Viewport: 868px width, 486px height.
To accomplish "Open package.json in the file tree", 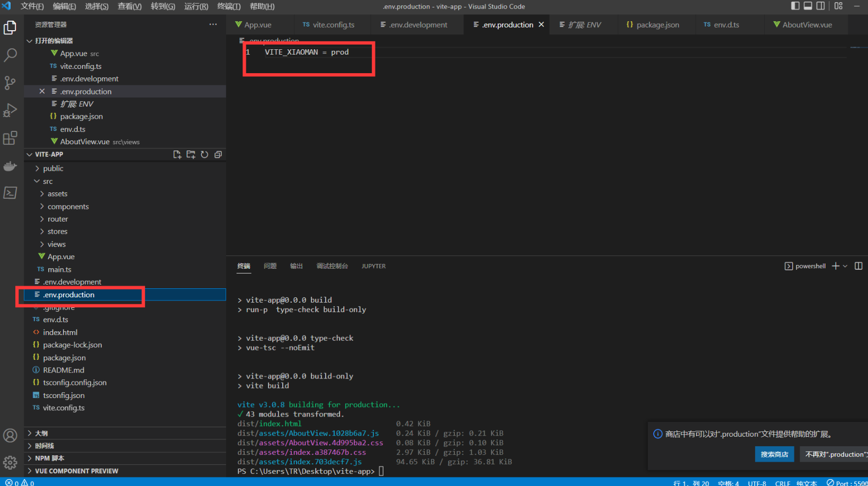I will (x=64, y=358).
